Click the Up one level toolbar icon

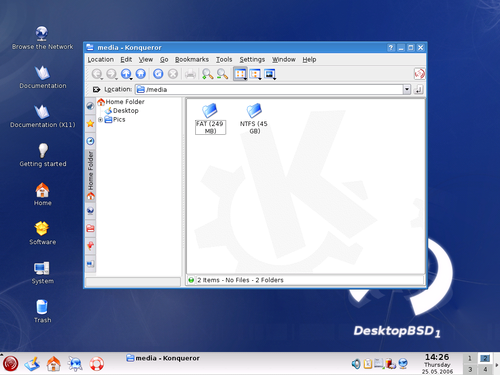[x=126, y=74]
